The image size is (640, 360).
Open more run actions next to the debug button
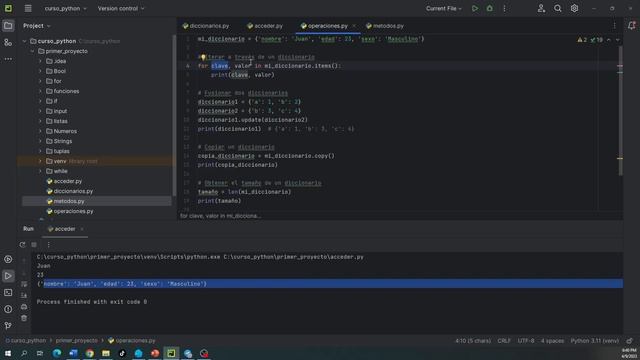504,9
